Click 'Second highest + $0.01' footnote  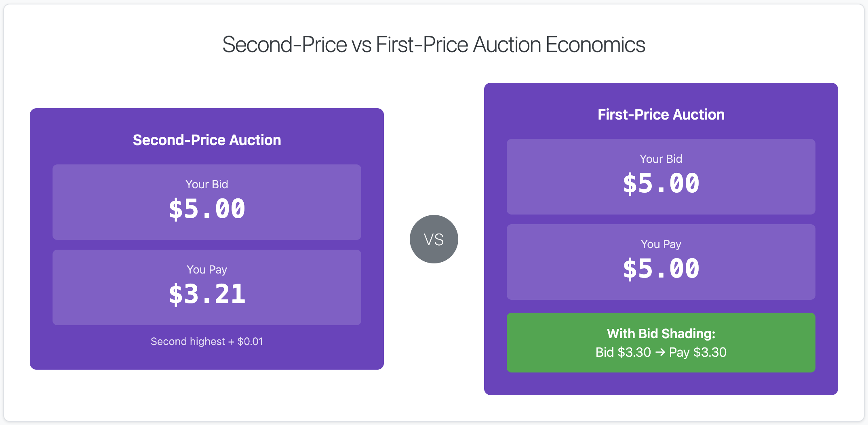[206, 341]
